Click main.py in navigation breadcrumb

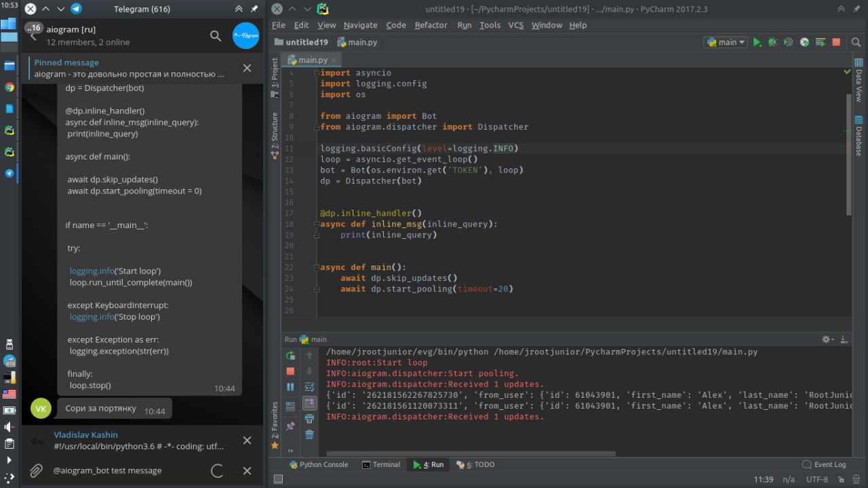tap(358, 42)
